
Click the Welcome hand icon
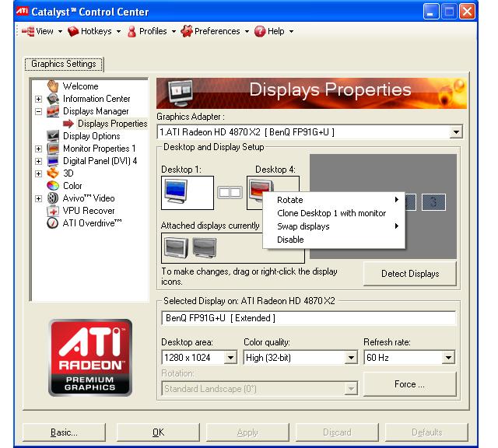click(53, 86)
